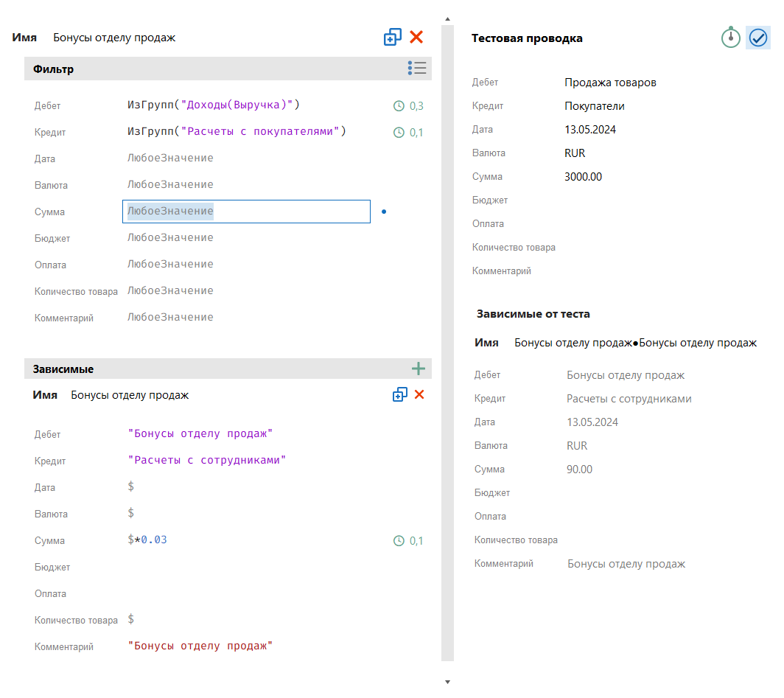Remove the dependent rule using its red X

point(420,394)
